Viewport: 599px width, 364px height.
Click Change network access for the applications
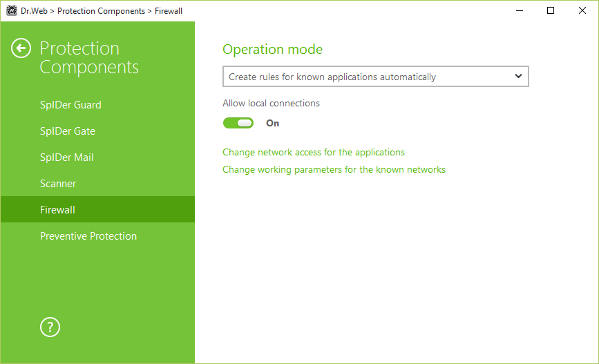(314, 153)
